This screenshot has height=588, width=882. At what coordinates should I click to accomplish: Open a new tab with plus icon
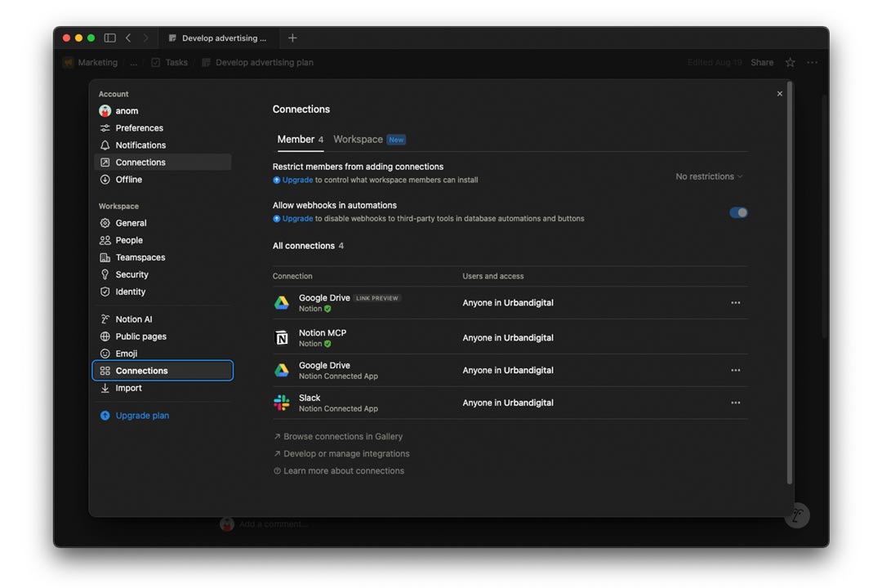(x=292, y=38)
